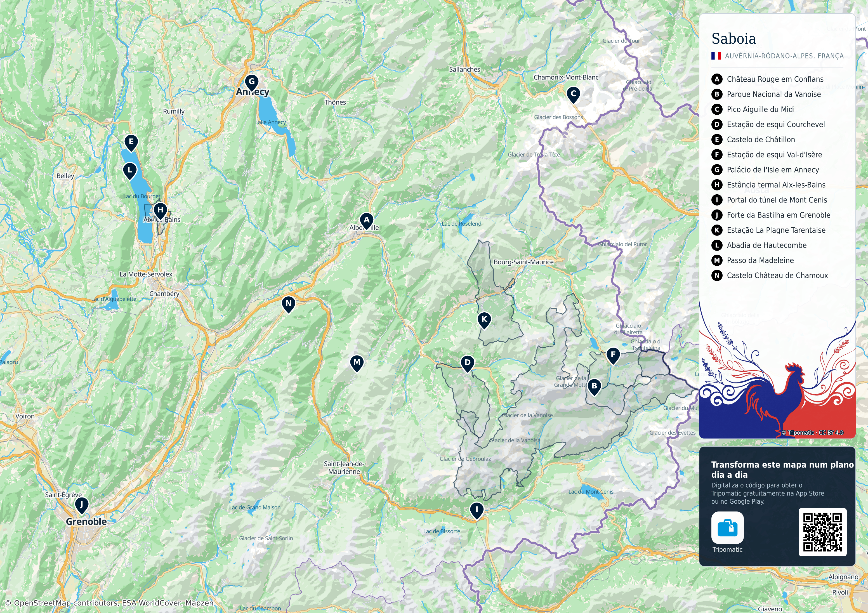The height and width of the screenshot is (613, 868).
Task: Click map pin M at Madeleine pass
Action: [x=357, y=364]
